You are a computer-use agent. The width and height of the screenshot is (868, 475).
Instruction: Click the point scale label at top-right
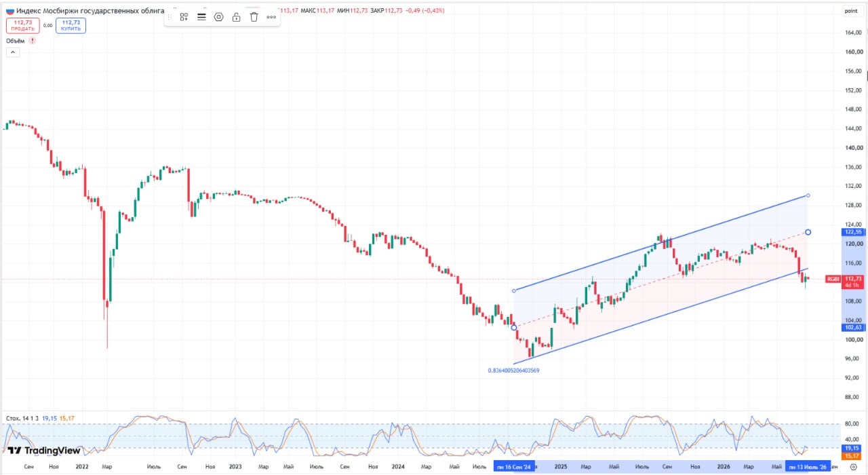850,11
